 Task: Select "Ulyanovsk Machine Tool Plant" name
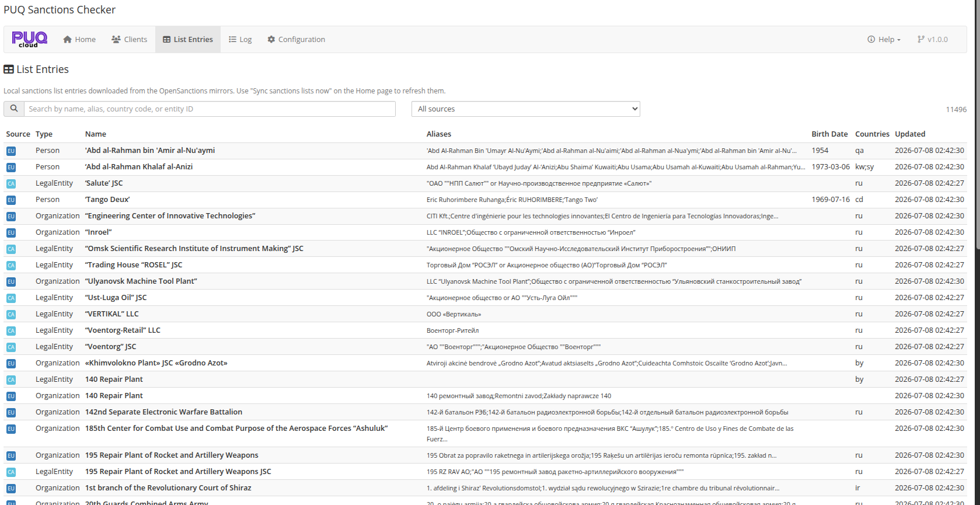(141, 281)
